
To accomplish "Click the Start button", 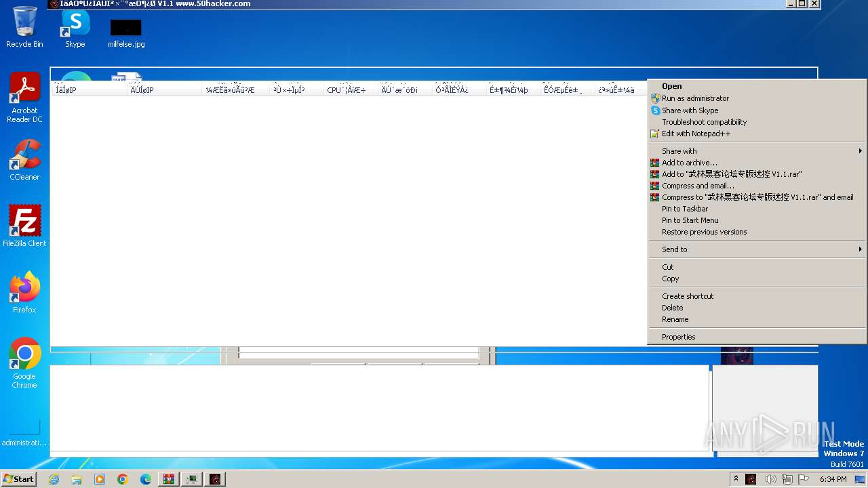I will click(x=19, y=479).
